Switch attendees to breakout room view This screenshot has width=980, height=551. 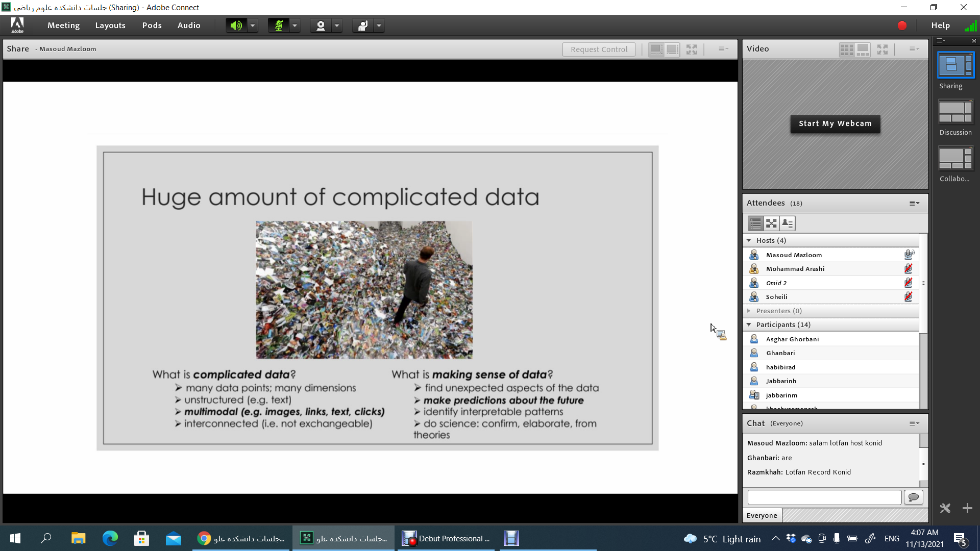771,223
